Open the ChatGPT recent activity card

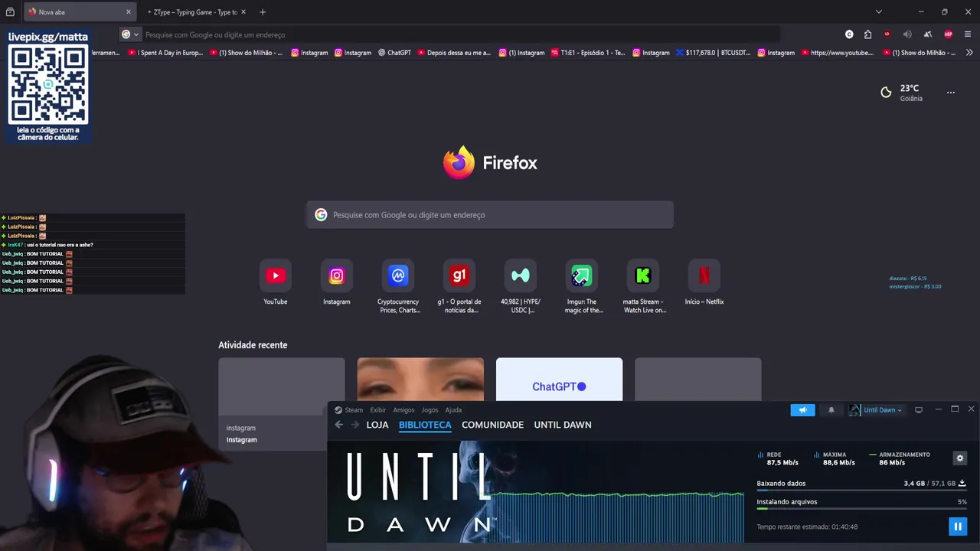click(x=559, y=380)
